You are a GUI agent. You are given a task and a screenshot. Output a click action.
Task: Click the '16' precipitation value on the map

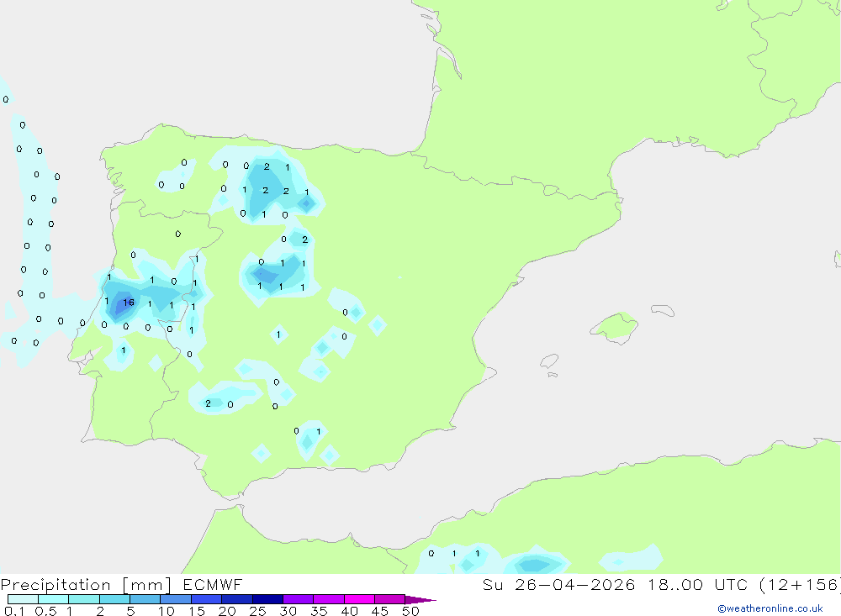(129, 303)
